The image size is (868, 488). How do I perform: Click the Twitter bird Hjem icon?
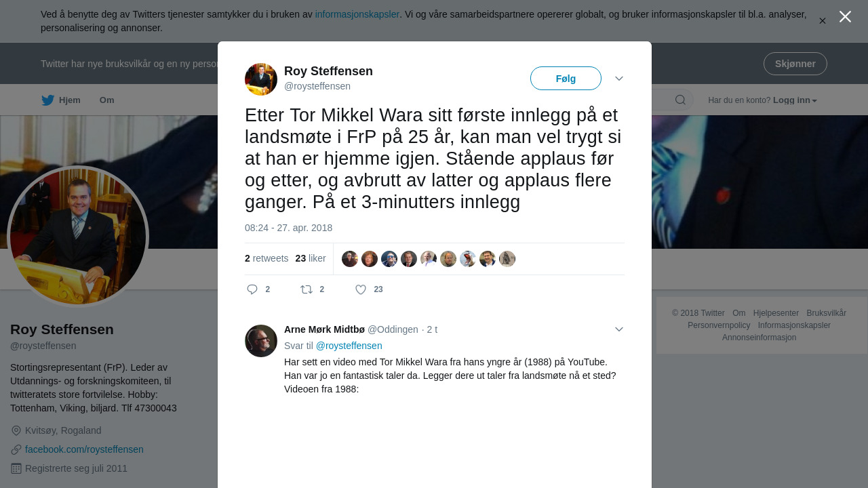tap(47, 100)
